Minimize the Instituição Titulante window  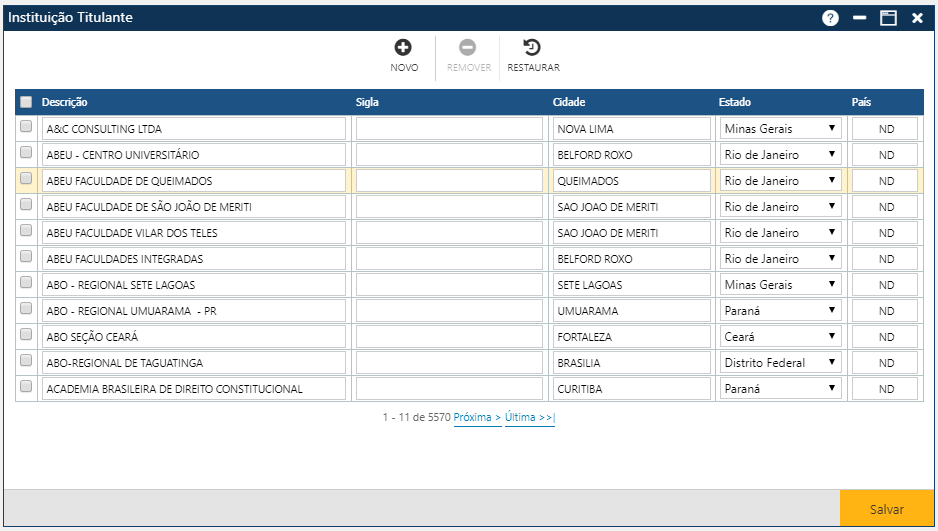pos(859,18)
